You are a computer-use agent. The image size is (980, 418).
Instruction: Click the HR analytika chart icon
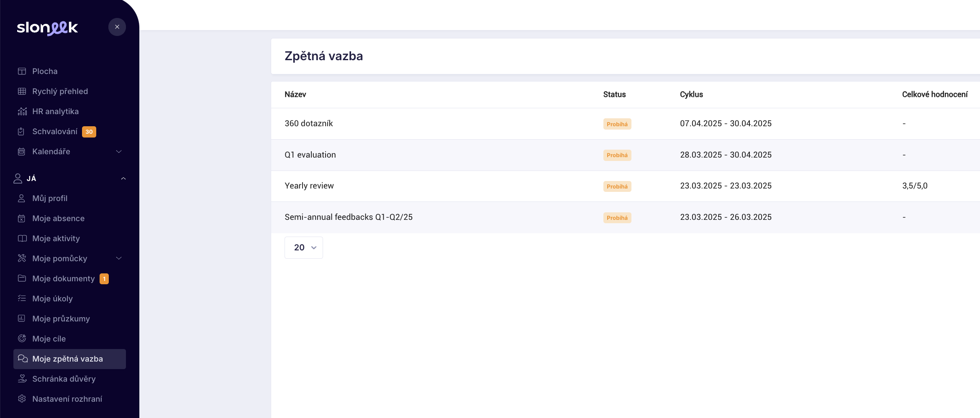(x=22, y=112)
